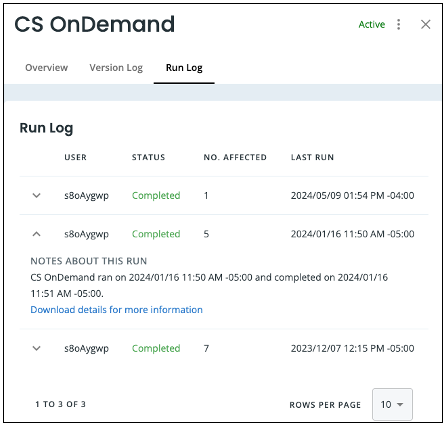Click the NO. AFFECTED column header
This screenshot has width=446, height=427.
click(x=235, y=157)
